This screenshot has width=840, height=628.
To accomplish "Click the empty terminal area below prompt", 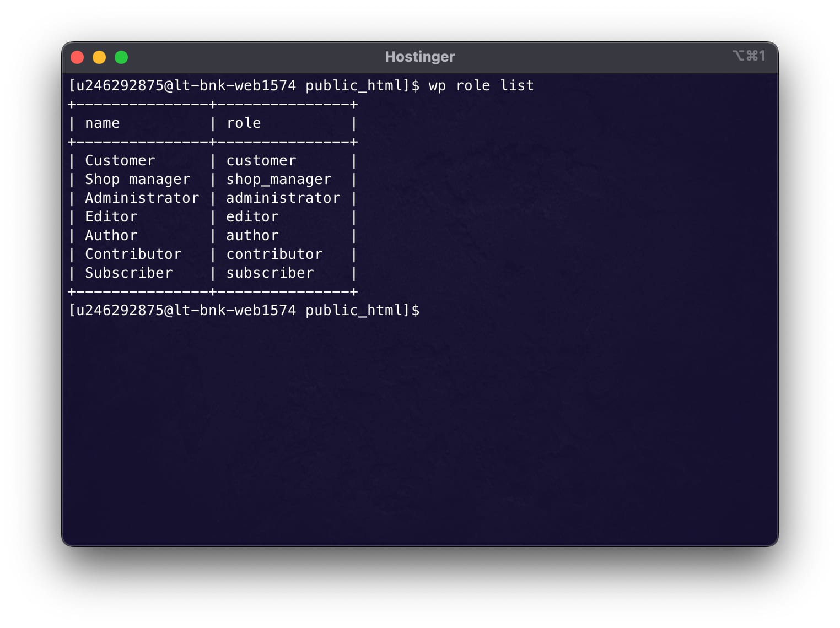I will (x=419, y=430).
